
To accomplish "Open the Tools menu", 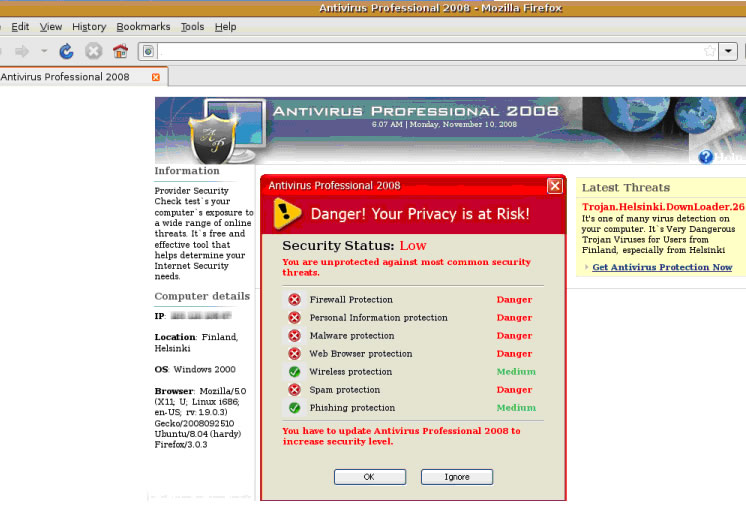I will tap(192, 27).
